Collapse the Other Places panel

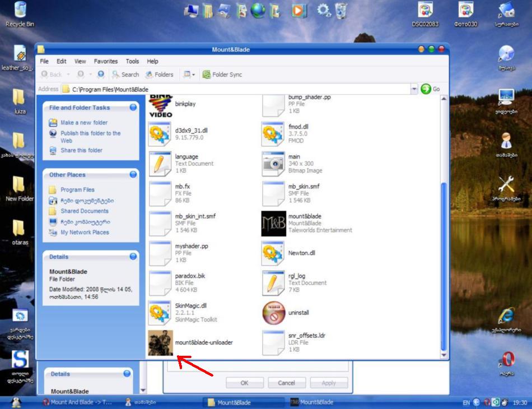coord(133,175)
